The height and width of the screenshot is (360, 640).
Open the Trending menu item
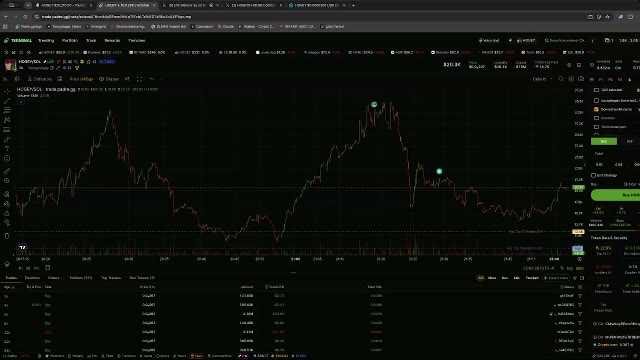coord(46,40)
